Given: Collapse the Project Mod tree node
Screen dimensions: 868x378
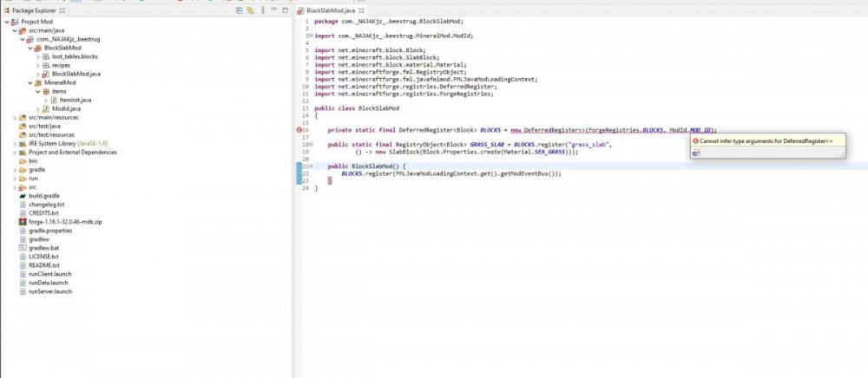Looking at the screenshot, I should click(x=7, y=22).
